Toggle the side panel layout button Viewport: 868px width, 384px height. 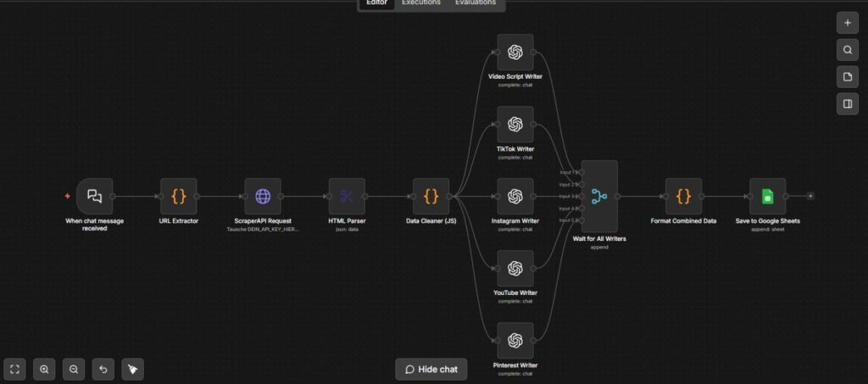point(848,104)
